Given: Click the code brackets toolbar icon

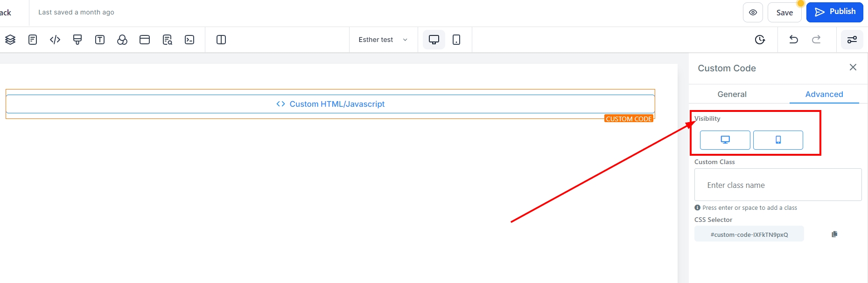Looking at the screenshot, I should click(55, 40).
